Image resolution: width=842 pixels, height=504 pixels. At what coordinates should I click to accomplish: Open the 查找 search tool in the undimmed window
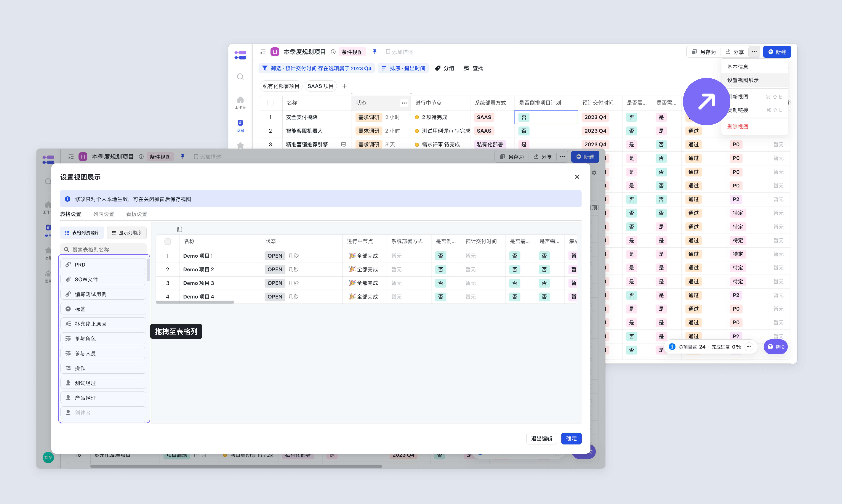[x=473, y=68]
